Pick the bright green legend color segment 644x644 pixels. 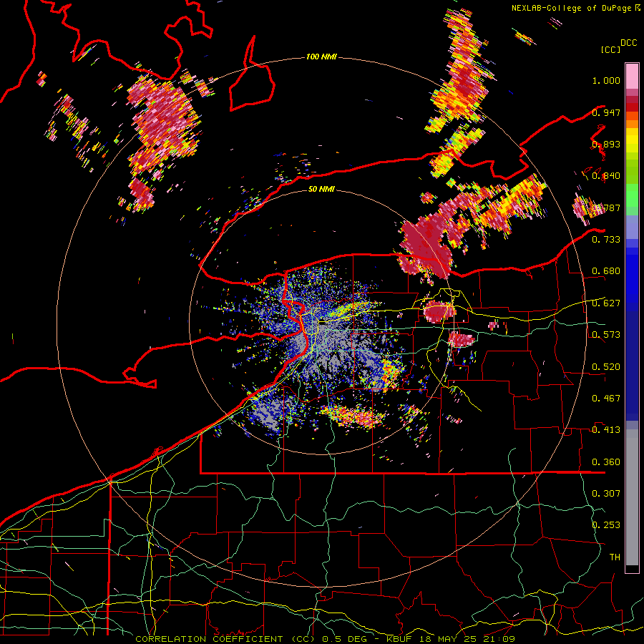pyautogui.click(x=632, y=195)
